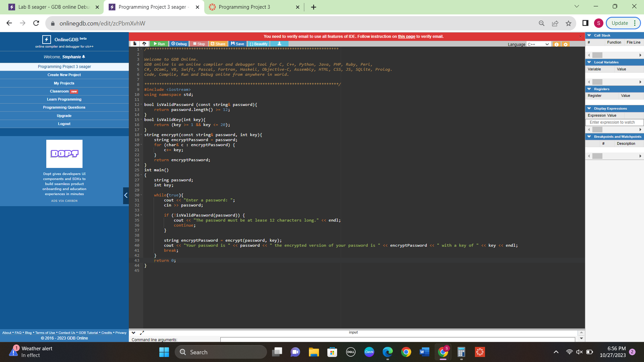Image resolution: width=644 pixels, height=362 pixels.
Task: Download the code via the download icon
Action: pos(279,44)
